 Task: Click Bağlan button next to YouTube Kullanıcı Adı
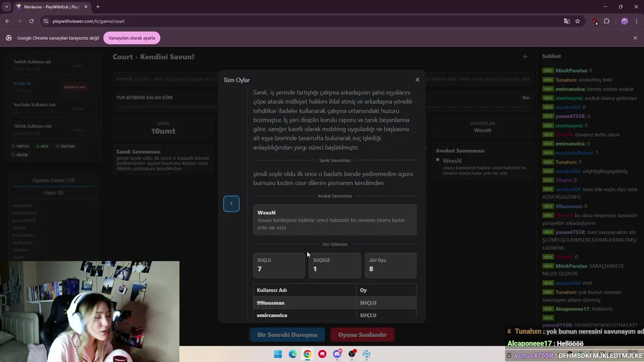(78, 109)
